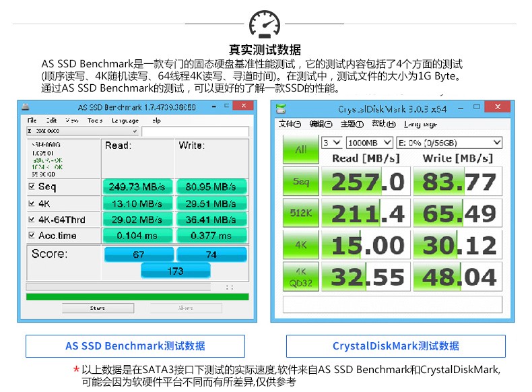
Task: Click the AS SSD Benchmark title bar icon
Action: click(26, 108)
